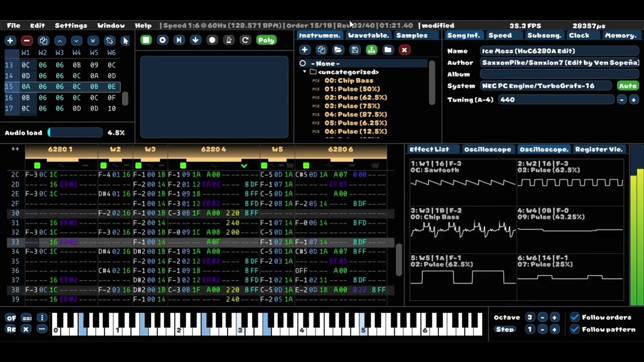Select the None instrument option
This screenshot has width=644, height=362.
tap(363, 63)
